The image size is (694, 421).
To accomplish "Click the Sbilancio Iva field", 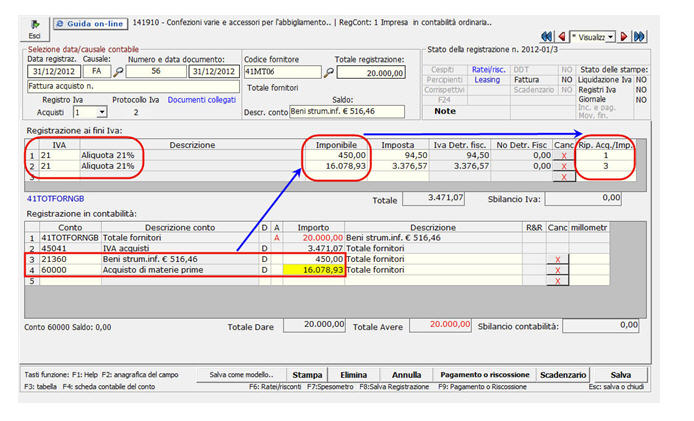I will point(583,198).
